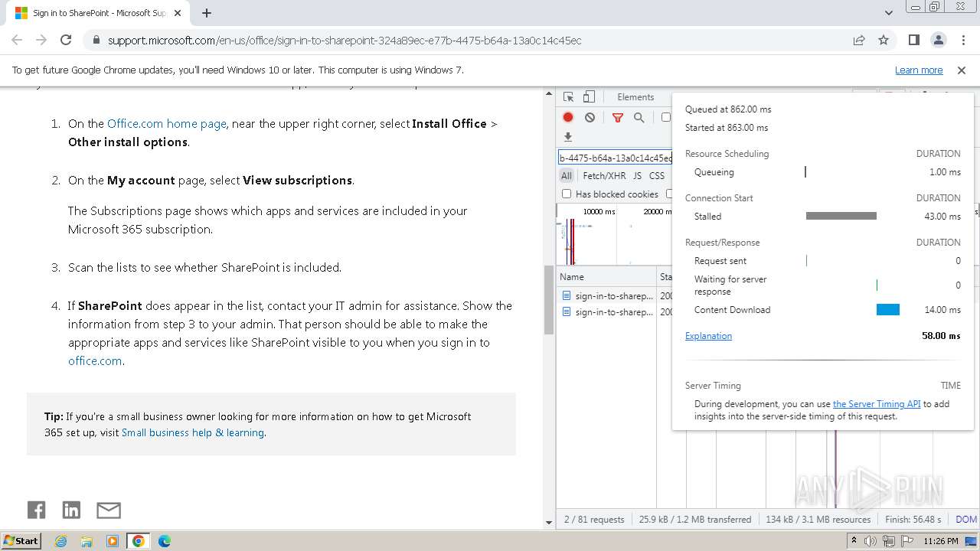Open Internet Explorer from the taskbar

[61, 541]
